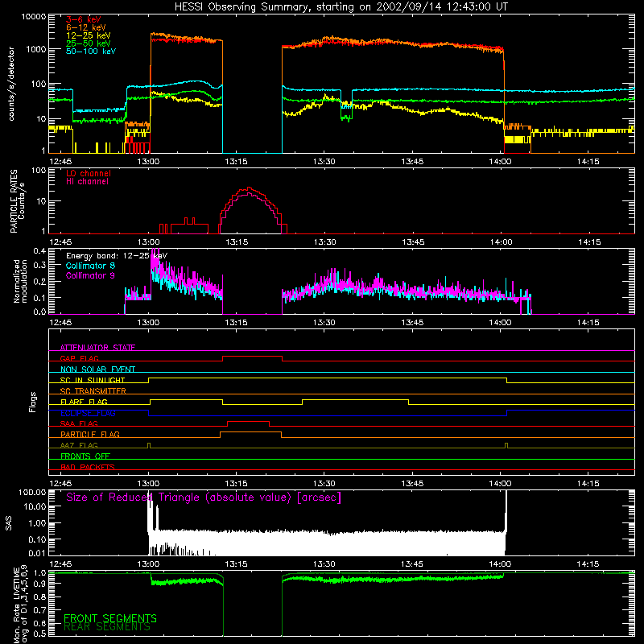Click the Normalized modulation axis title
644x644 pixels.
click(x=21, y=281)
